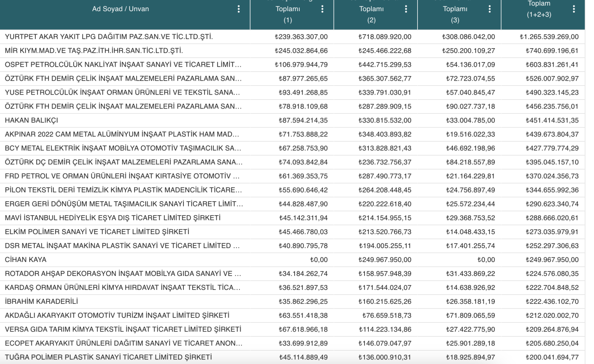Click the ₺330.815.532,00 value cell

point(385,120)
